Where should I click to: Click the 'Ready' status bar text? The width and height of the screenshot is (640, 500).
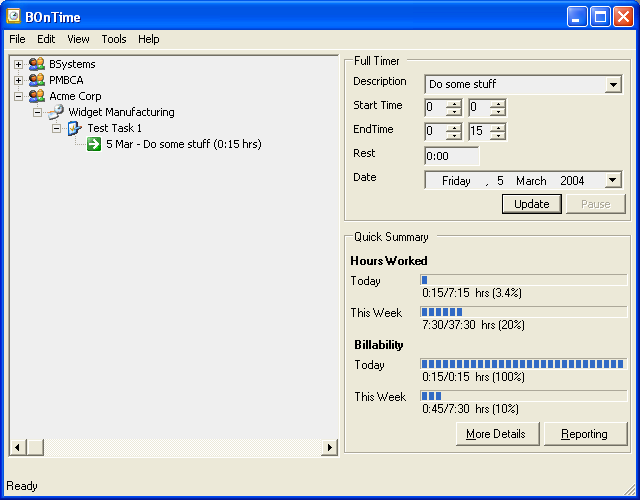[22, 486]
